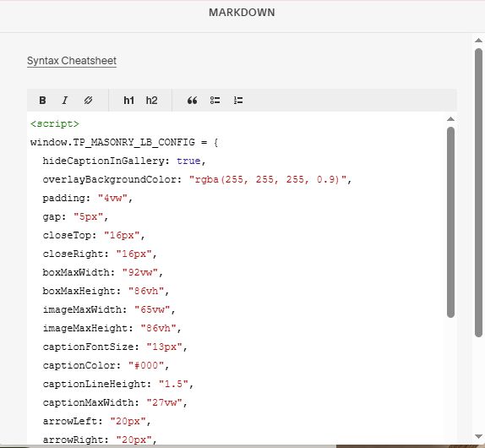Click the outer panel scroll down arrow
The width and height of the screenshot is (485, 448).
[478, 436]
